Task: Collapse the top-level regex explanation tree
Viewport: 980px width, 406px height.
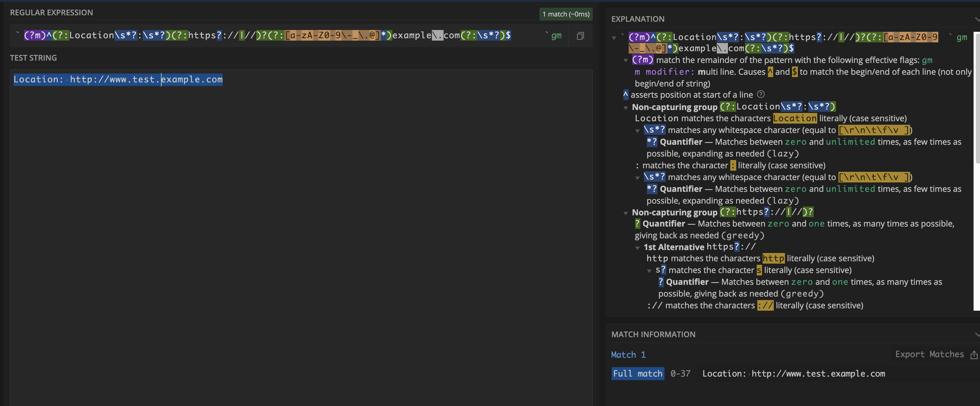Action: point(614,38)
